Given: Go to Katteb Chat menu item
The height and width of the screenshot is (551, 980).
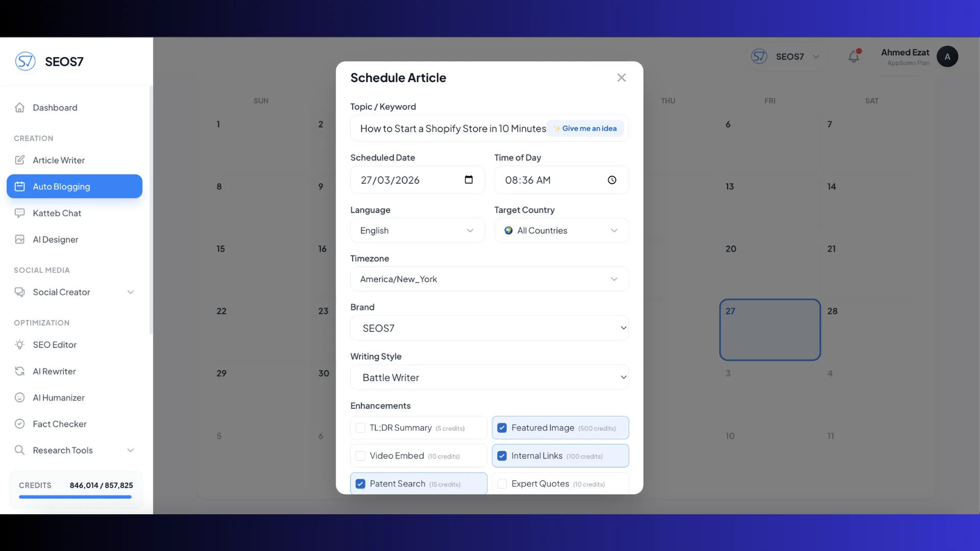Looking at the screenshot, I should pos(57,213).
